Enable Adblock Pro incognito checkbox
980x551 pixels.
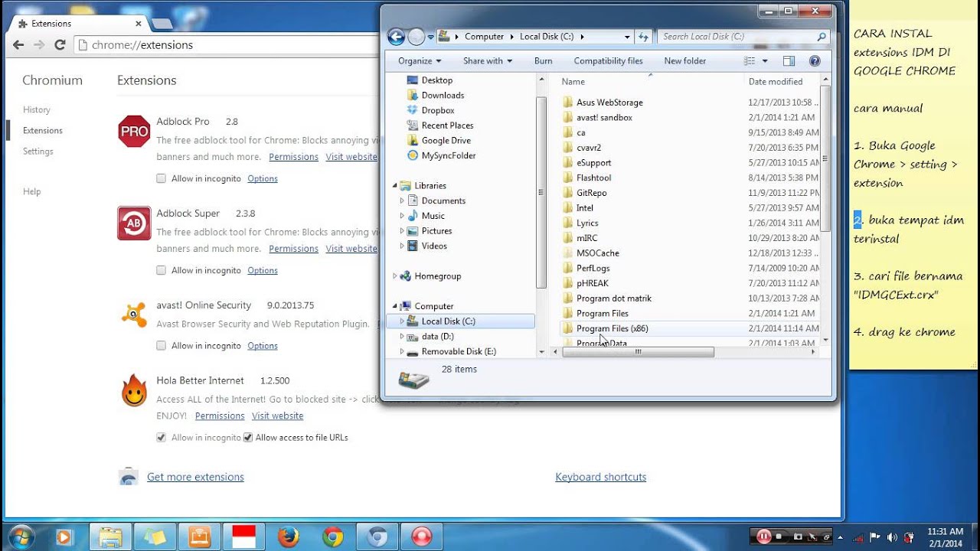161,178
